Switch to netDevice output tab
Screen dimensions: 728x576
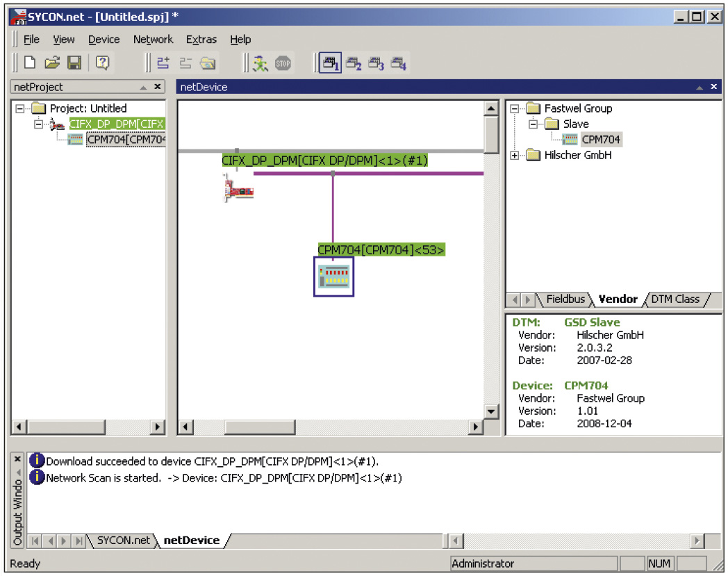pos(192,541)
